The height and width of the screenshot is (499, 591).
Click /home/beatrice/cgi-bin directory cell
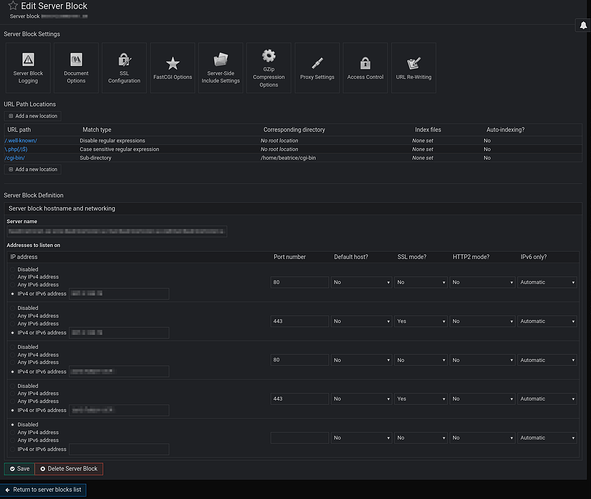tap(288, 158)
